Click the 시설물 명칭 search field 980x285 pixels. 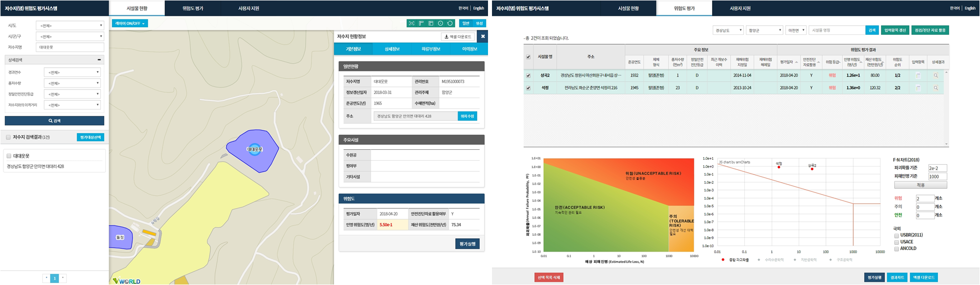coord(837,30)
